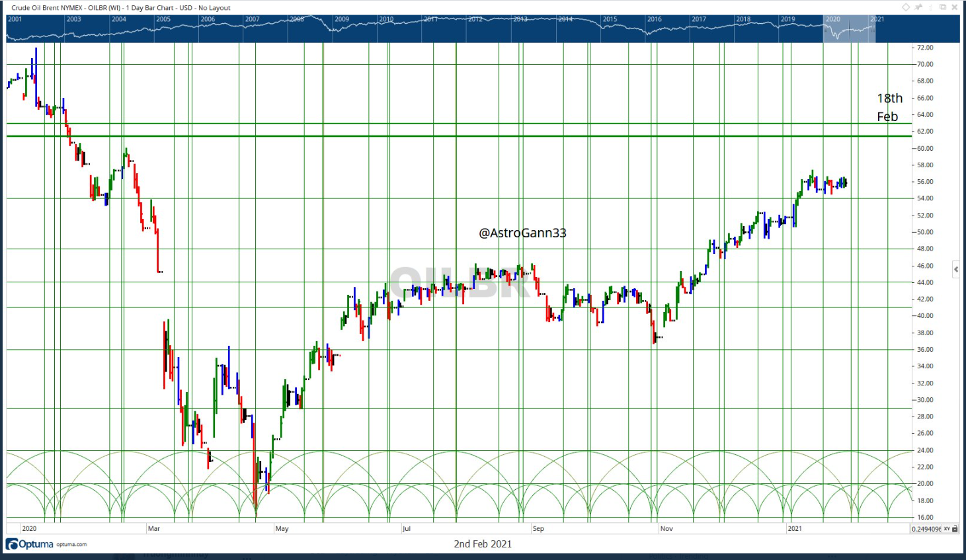The width and height of the screenshot is (966, 560).
Task: Click 2015 in the overview timeline strip
Action: [x=610, y=19]
